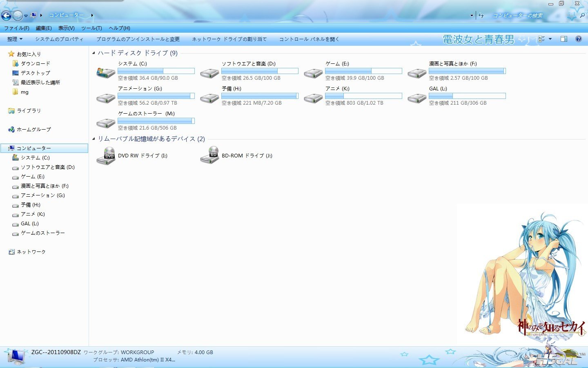Open the ファイル(F) menu
The width and height of the screenshot is (588, 368).
pyautogui.click(x=16, y=28)
